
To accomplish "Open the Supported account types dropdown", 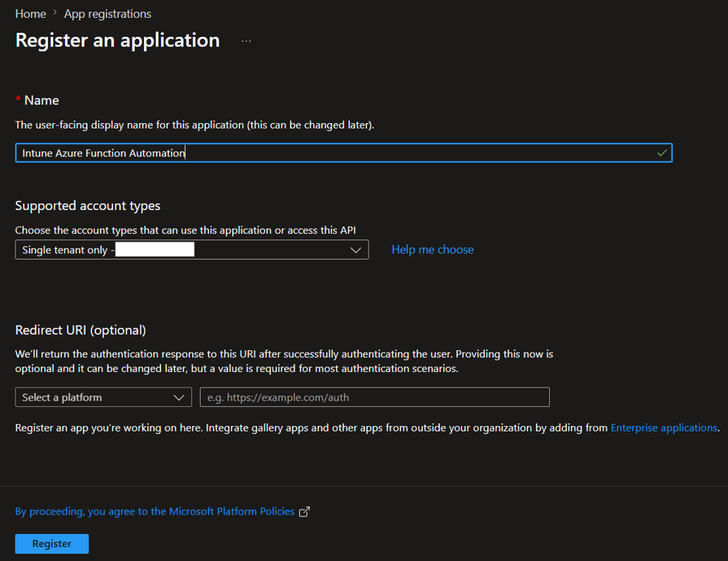I will 192,250.
